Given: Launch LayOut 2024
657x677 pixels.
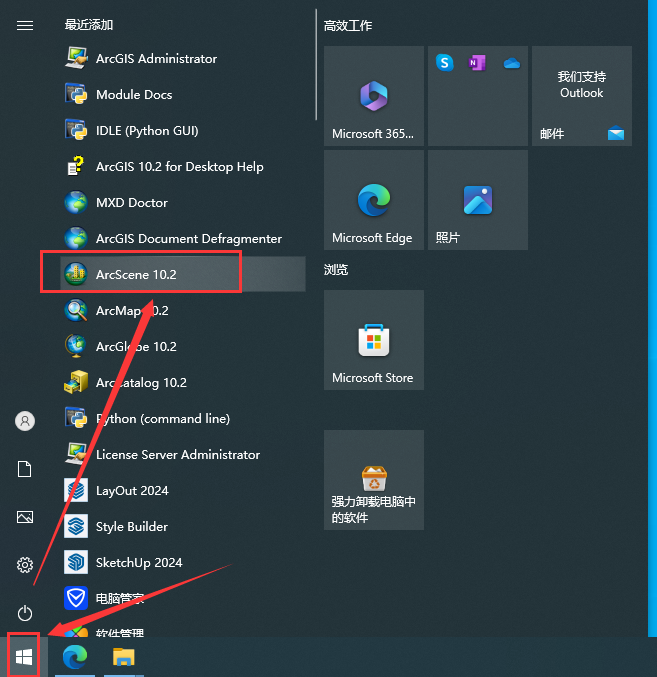Looking at the screenshot, I should pyautogui.click(x=131, y=490).
